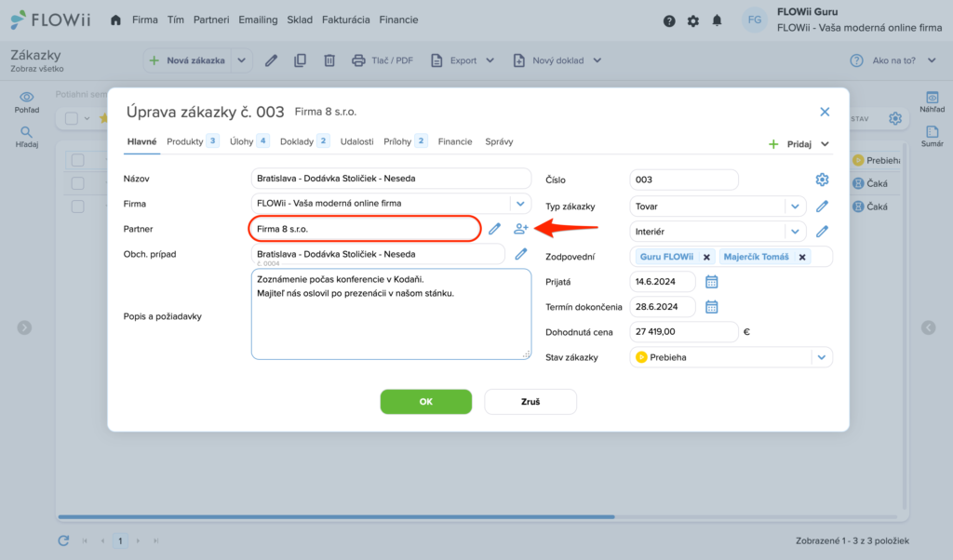The image size is (953, 560).
Task: Remove Majerčík Tomáš from Zodpovední
Action: coord(802,257)
